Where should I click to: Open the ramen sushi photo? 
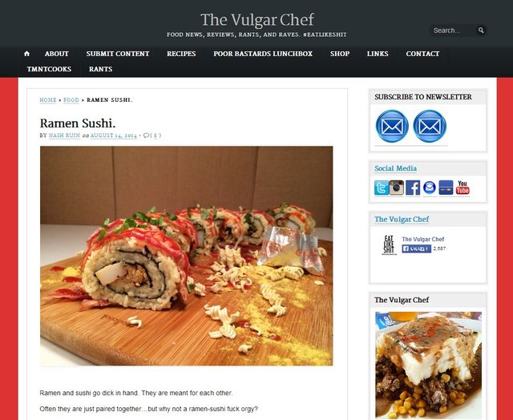[x=186, y=256]
